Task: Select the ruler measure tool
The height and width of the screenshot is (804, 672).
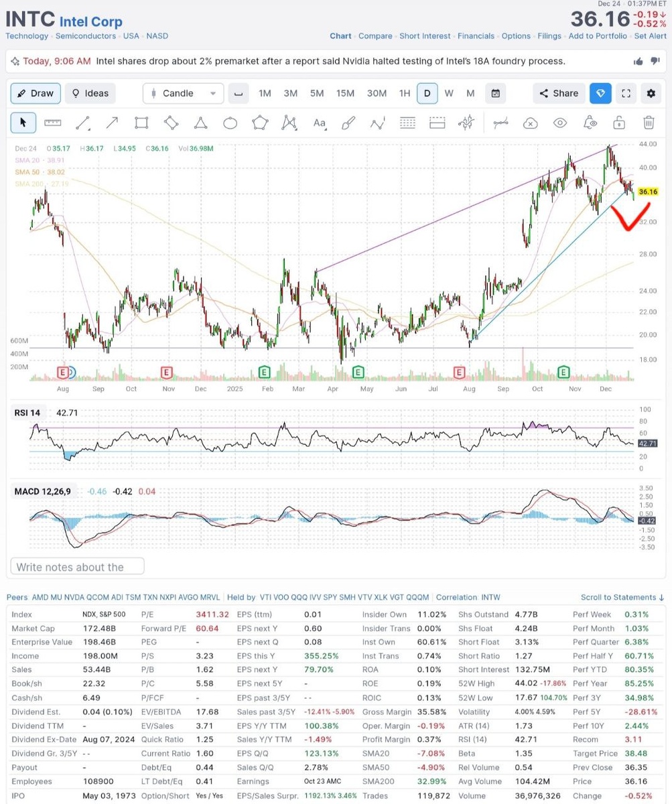Action: coord(53,123)
